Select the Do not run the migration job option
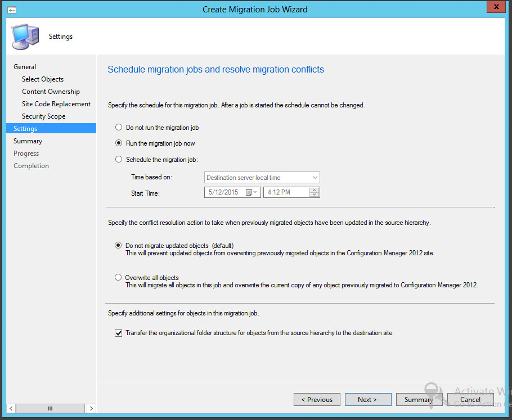Screen dimensions: 512x420 click(119, 128)
